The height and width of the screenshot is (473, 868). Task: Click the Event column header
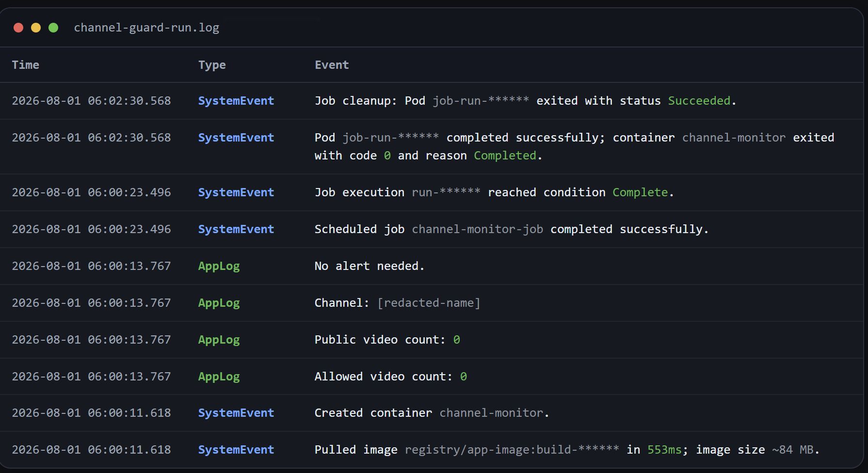(332, 65)
